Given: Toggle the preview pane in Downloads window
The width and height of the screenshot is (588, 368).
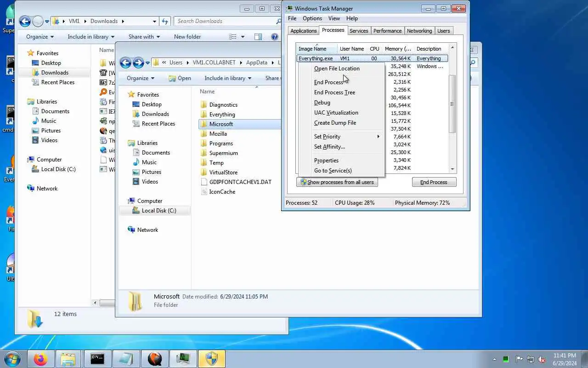Looking at the screenshot, I should point(258,37).
